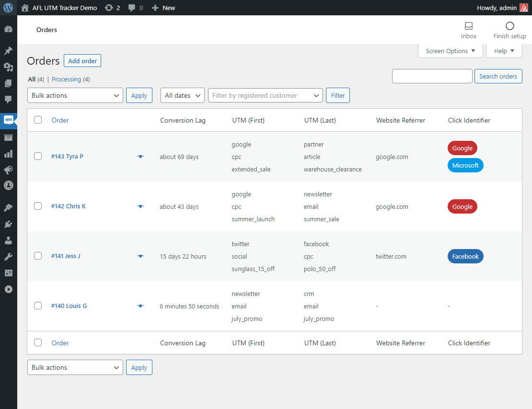Select the checkbox for order #141
Screen dimensions: 532x409
tap(38, 256)
